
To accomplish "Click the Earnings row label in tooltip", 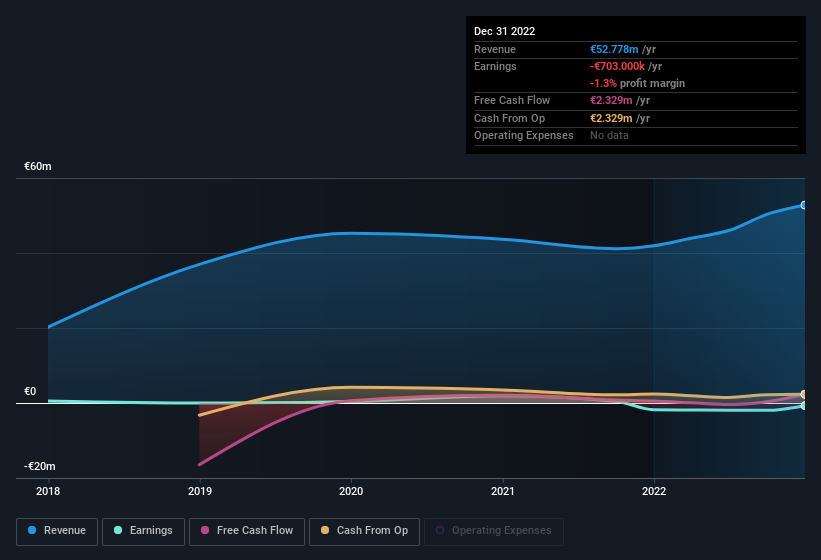I will [x=495, y=66].
